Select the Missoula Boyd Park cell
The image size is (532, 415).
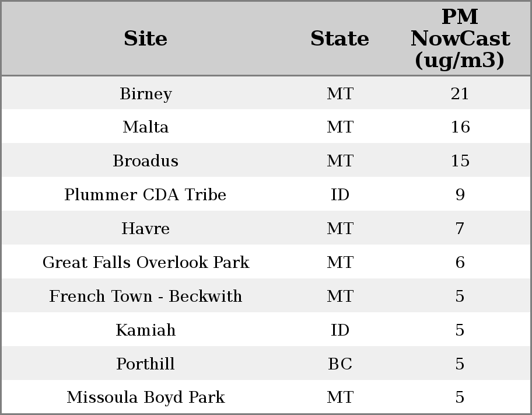tap(145, 397)
